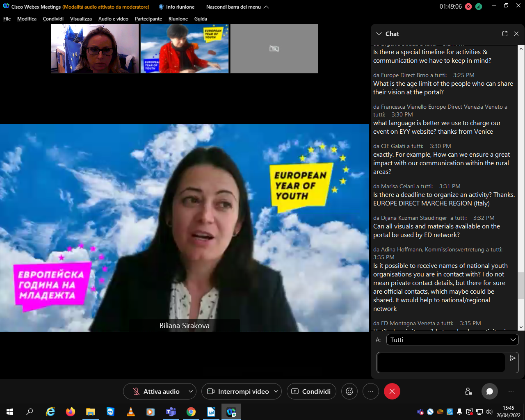525x420 pixels.
Task: Click the Teams notification tray icon
Action: 420,412
